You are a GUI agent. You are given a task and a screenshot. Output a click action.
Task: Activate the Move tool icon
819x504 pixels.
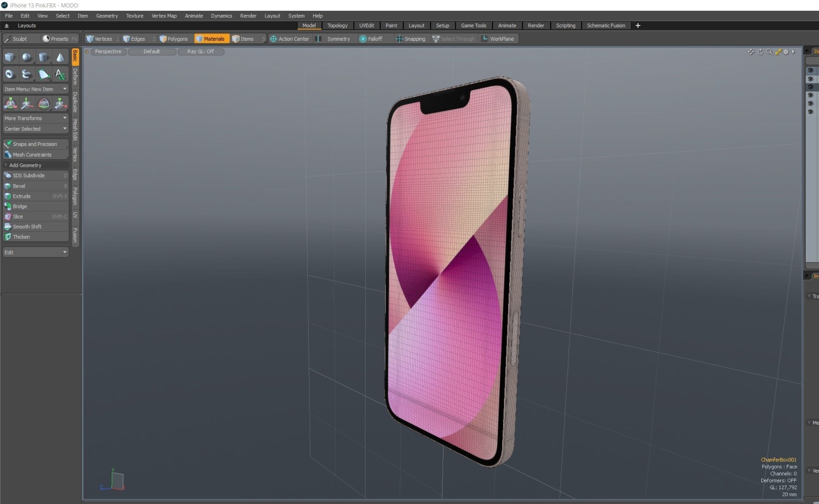click(x=27, y=104)
